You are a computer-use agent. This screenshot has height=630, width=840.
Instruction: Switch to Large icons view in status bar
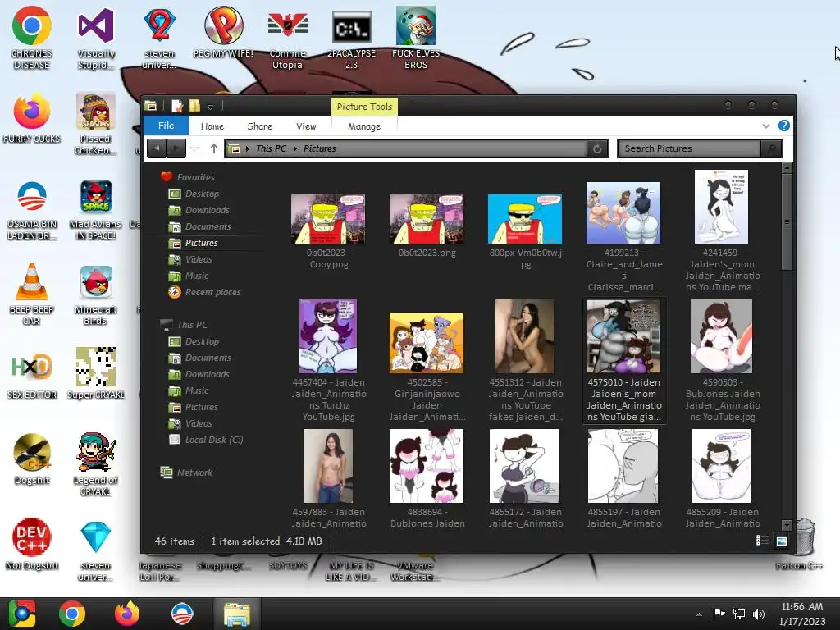point(782,541)
